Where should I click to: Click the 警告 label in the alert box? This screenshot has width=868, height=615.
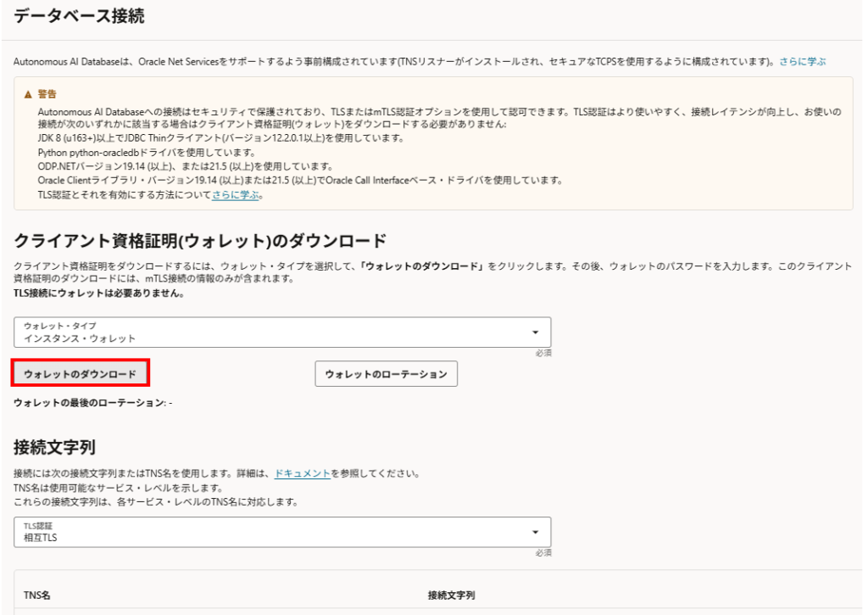(47, 94)
